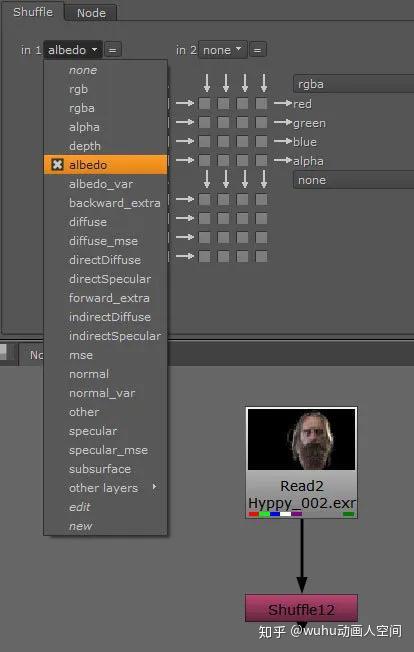Screen dimensions: 414x652
Task: Pick forward_extra layer
Action: pos(106,298)
